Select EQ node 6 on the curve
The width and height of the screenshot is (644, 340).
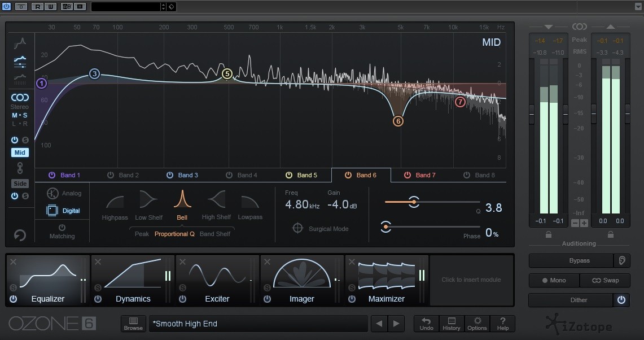tap(398, 121)
